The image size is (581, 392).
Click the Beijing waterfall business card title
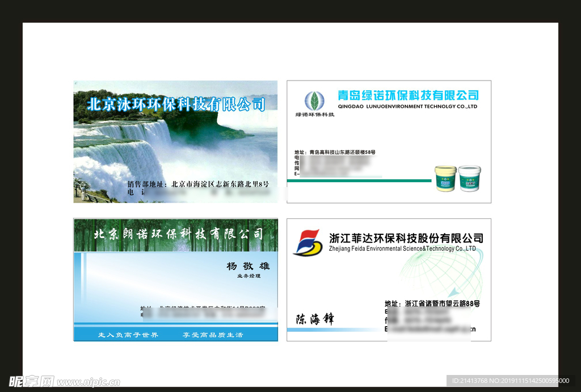(x=176, y=104)
